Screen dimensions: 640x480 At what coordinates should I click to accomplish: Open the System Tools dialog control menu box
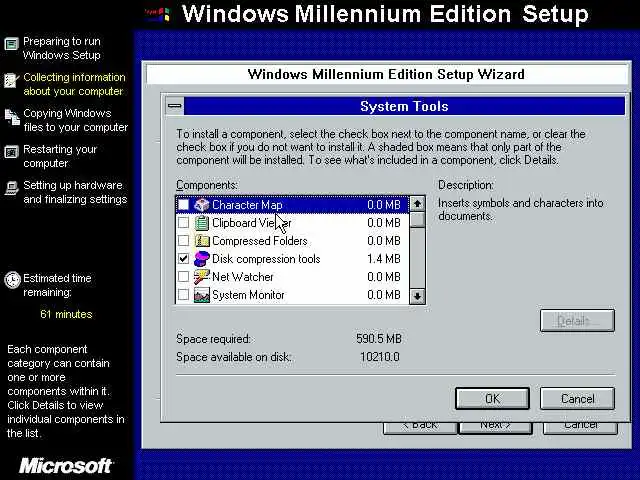tap(175, 106)
